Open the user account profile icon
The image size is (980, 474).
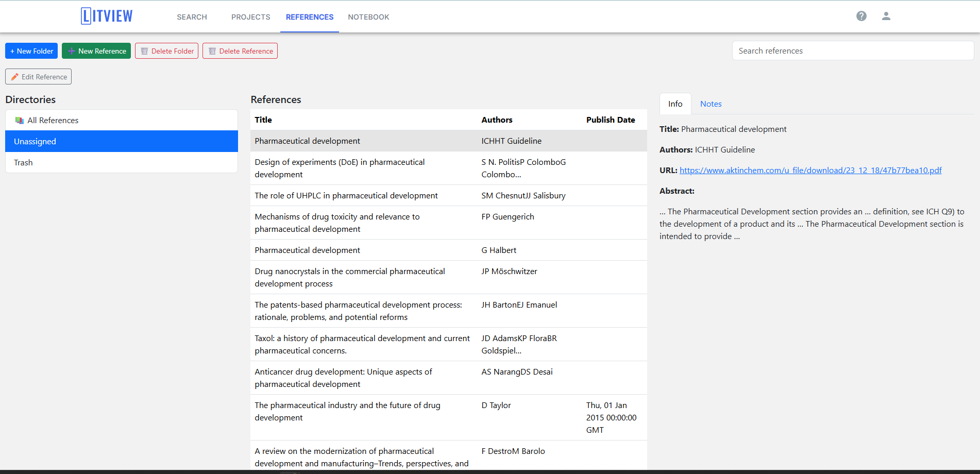coord(886,16)
